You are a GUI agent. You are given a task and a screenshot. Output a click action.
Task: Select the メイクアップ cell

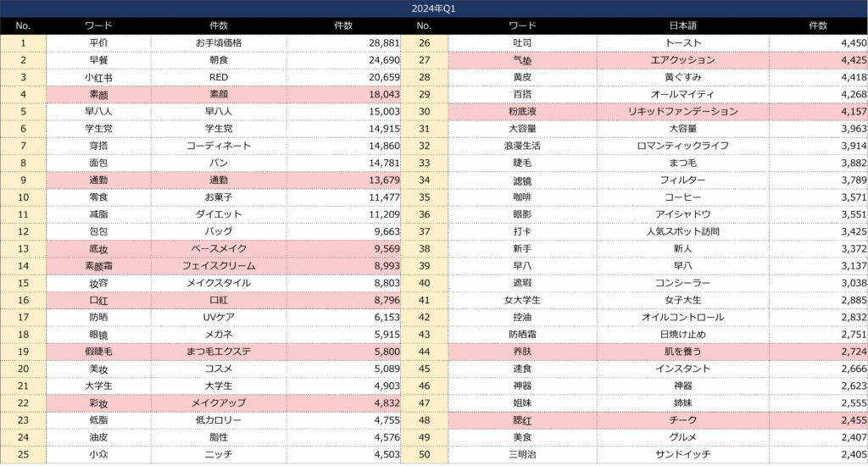(x=218, y=402)
